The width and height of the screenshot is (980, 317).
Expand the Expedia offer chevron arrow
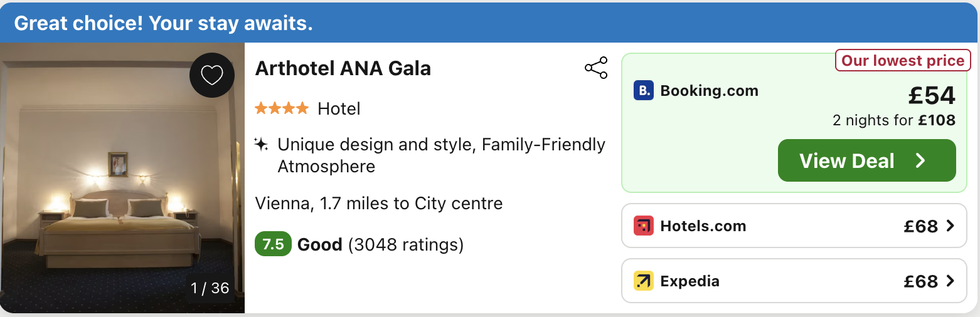pos(950,281)
